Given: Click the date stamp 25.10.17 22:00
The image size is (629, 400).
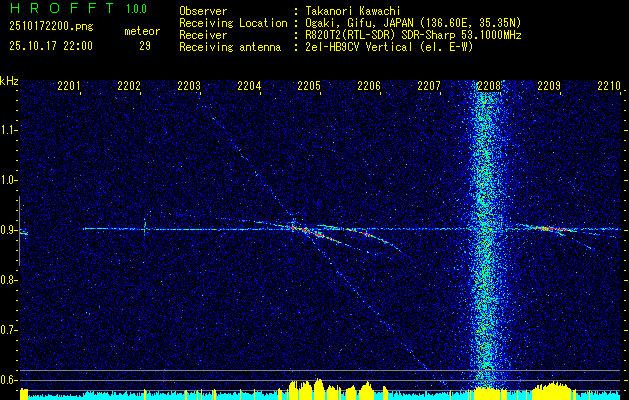Looking at the screenshot, I should tap(51, 46).
